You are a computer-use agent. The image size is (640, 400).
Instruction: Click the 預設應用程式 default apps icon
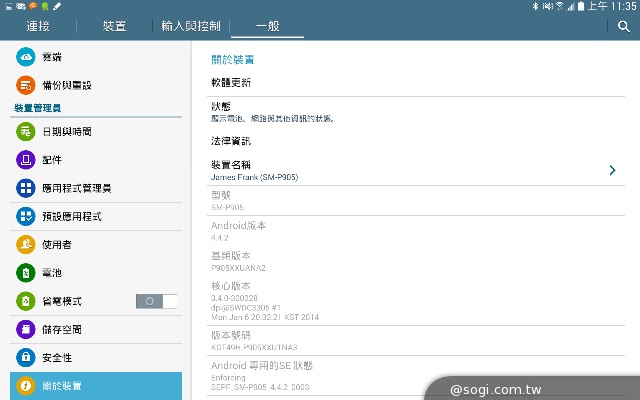pyautogui.click(x=26, y=216)
